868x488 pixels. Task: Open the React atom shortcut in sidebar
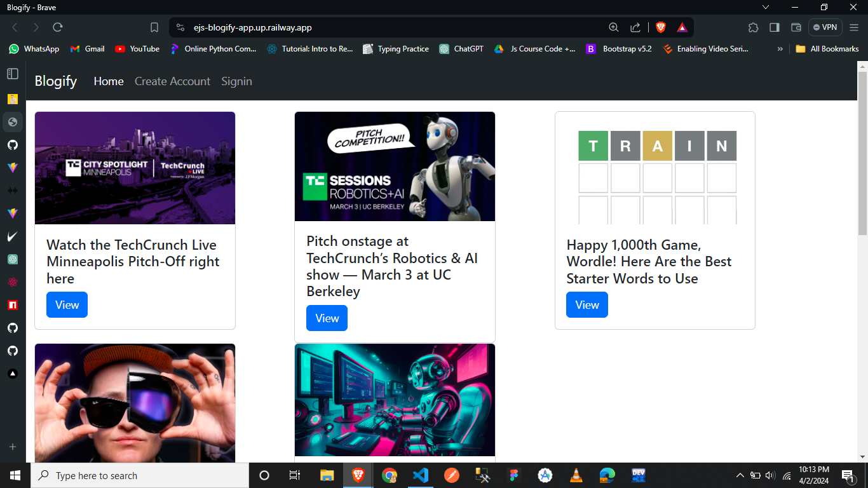(13, 282)
